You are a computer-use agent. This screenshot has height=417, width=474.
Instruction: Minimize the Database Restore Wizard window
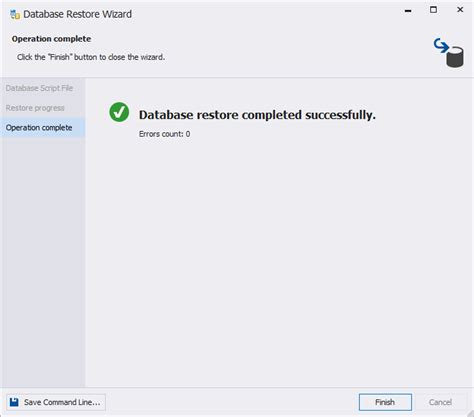[408, 11]
